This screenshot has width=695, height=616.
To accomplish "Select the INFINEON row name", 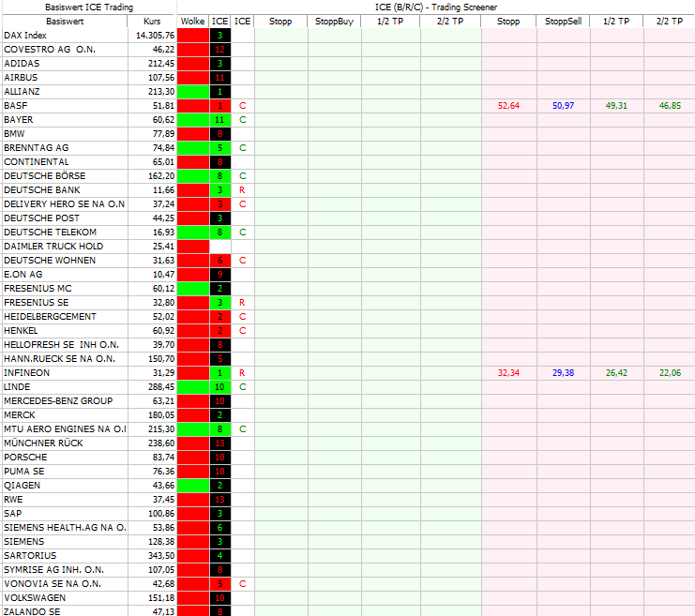I will coord(26,373).
